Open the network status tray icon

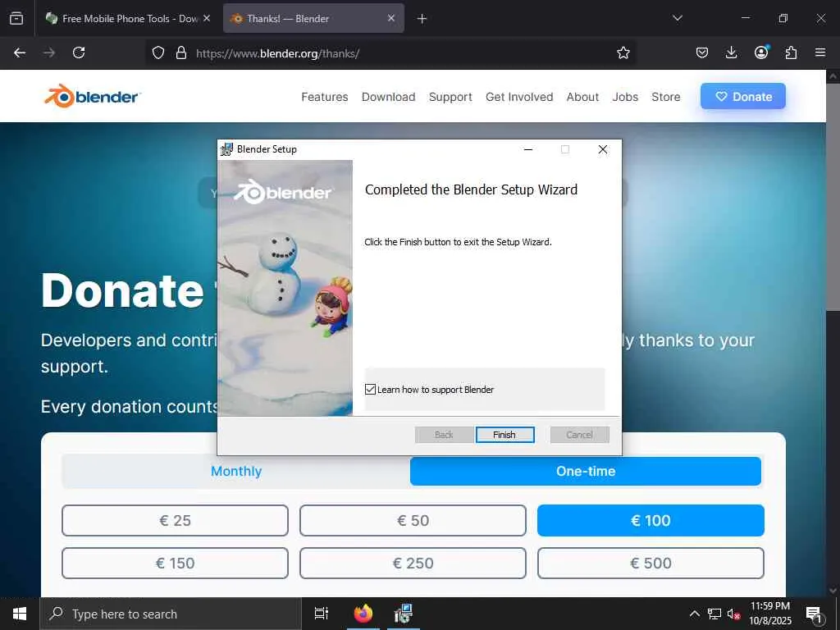coord(714,614)
